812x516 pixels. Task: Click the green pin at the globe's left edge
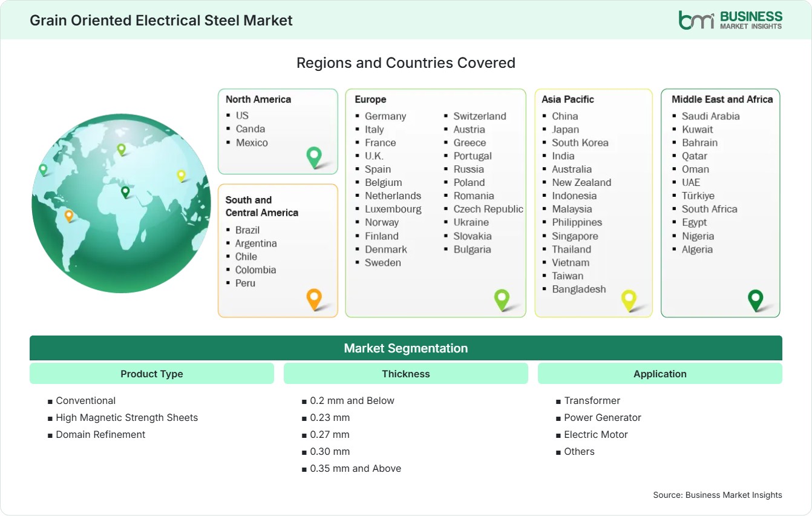tap(43, 170)
